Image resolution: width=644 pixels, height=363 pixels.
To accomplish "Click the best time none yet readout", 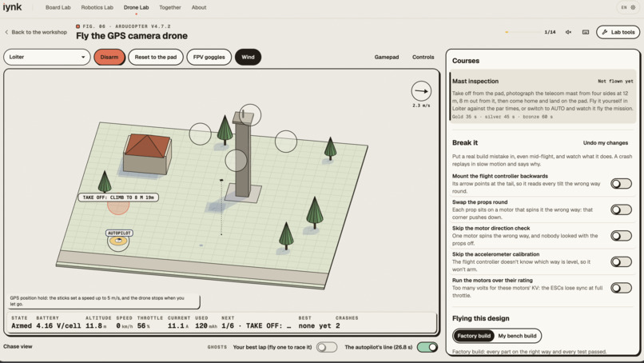I will tap(315, 326).
